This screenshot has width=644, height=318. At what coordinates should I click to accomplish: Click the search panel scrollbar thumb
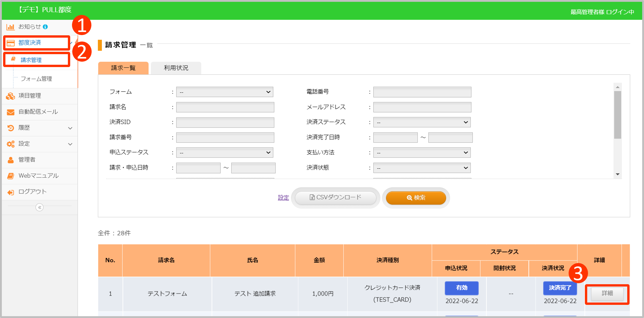click(617, 115)
